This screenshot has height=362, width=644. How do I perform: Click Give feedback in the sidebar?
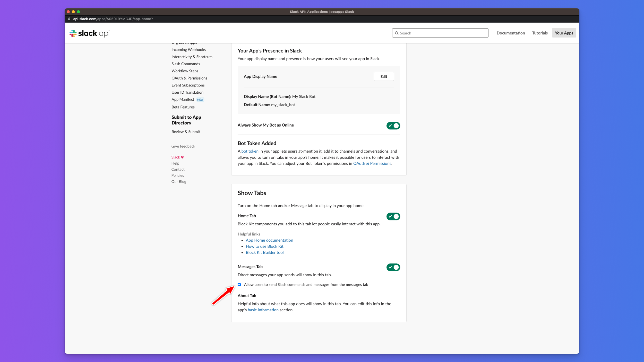click(x=183, y=146)
